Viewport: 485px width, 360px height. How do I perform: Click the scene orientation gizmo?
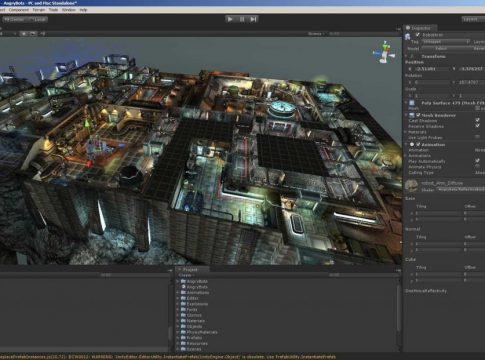click(385, 52)
